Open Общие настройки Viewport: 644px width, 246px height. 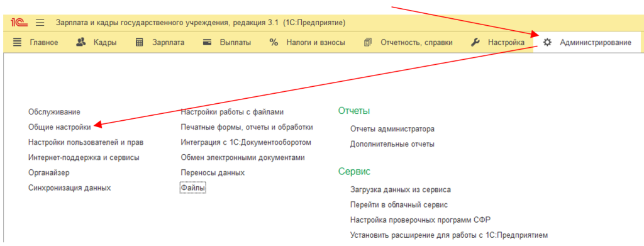60,127
